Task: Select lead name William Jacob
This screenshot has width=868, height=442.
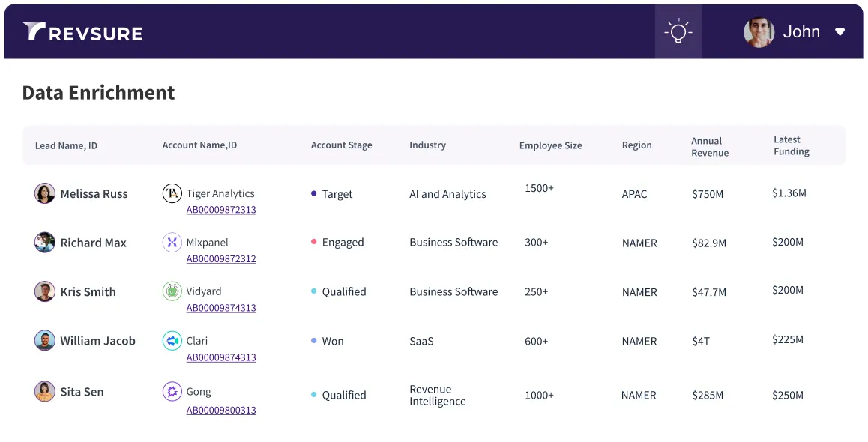Action: (97, 341)
